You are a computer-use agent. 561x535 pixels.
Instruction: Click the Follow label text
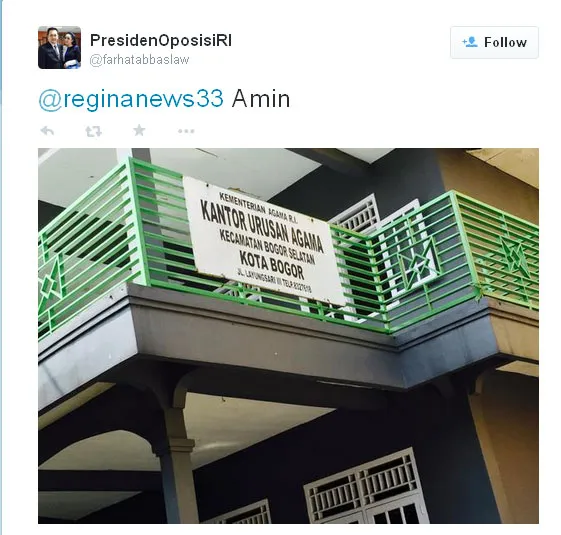pos(505,42)
